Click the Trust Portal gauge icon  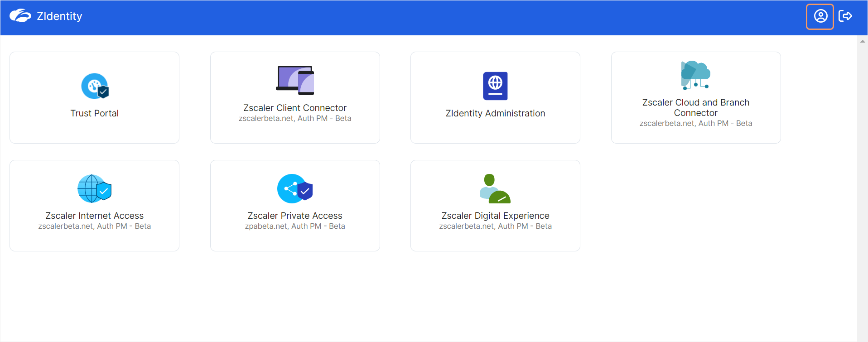[95, 86]
